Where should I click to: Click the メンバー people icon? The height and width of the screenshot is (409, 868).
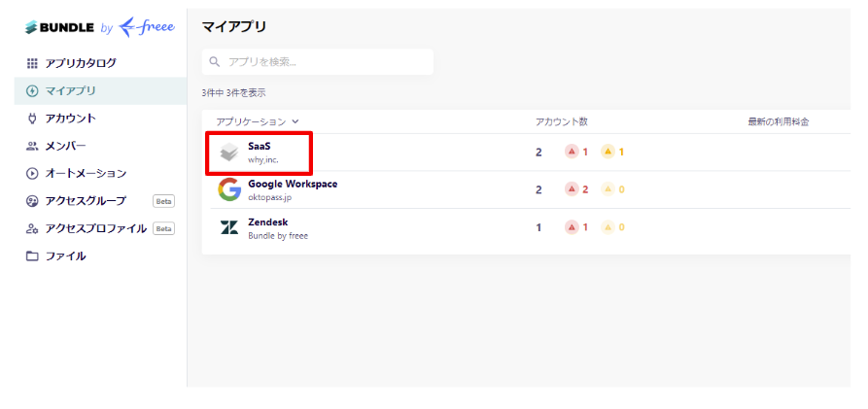(32, 146)
